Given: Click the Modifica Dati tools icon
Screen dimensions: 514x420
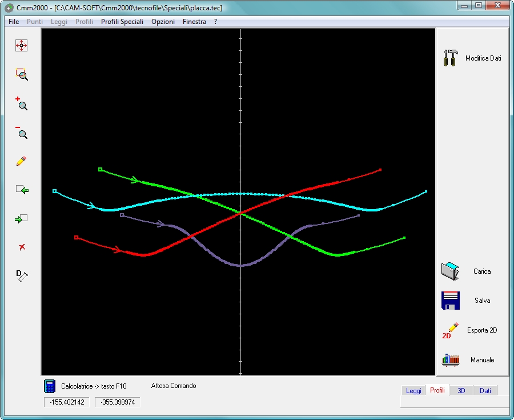Looking at the screenshot, I should click(451, 58).
